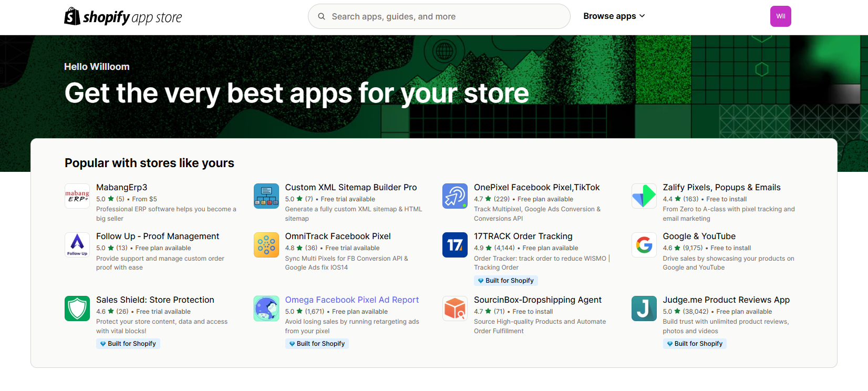Click 'Popular with stores like yours' heading

[149, 163]
